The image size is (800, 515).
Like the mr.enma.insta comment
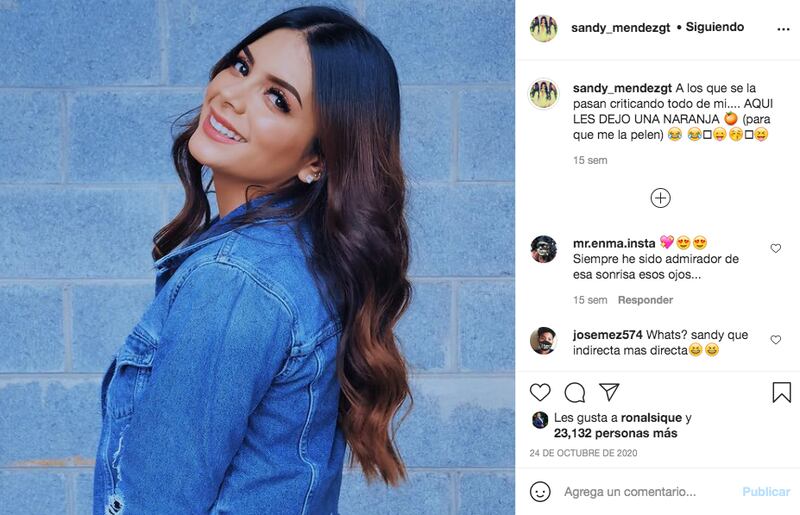[x=776, y=248]
